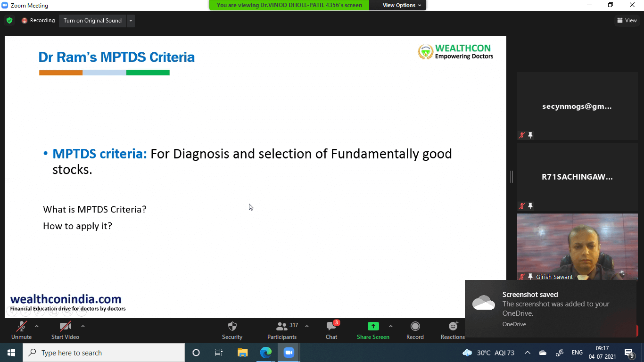This screenshot has height=362, width=644.
Task: Expand video options arrow beside Start Video
Action: 83,326
